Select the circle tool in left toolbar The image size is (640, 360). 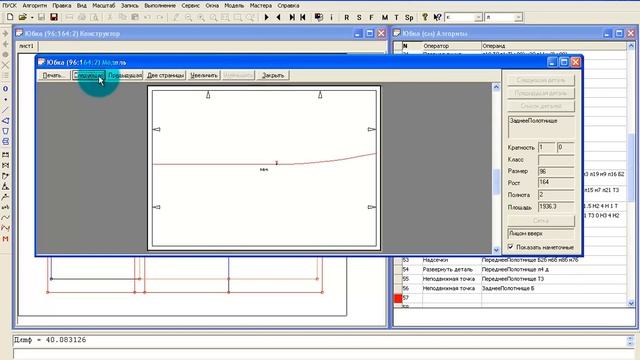pos(5,89)
